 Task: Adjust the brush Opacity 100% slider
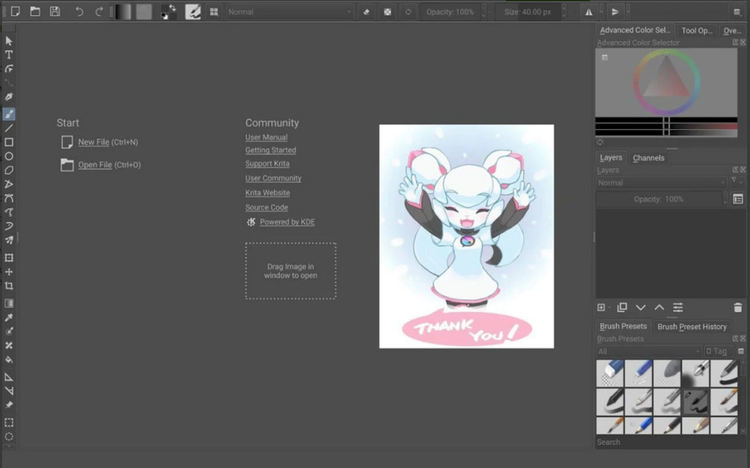pyautogui.click(x=450, y=12)
